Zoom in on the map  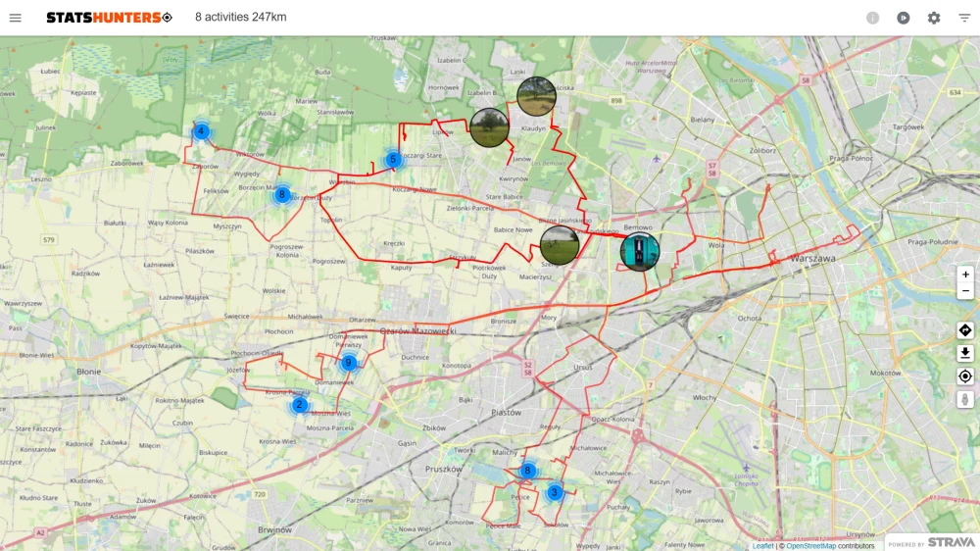(x=965, y=275)
